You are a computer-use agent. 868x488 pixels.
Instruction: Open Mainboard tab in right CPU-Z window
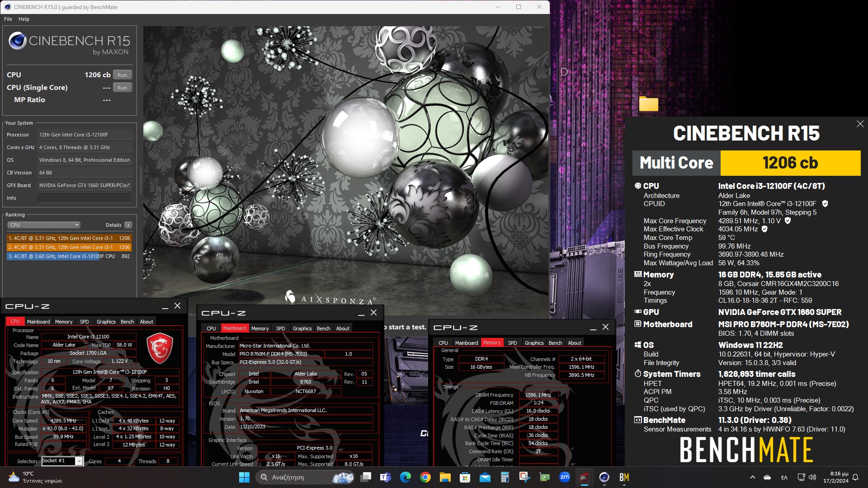(x=467, y=343)
